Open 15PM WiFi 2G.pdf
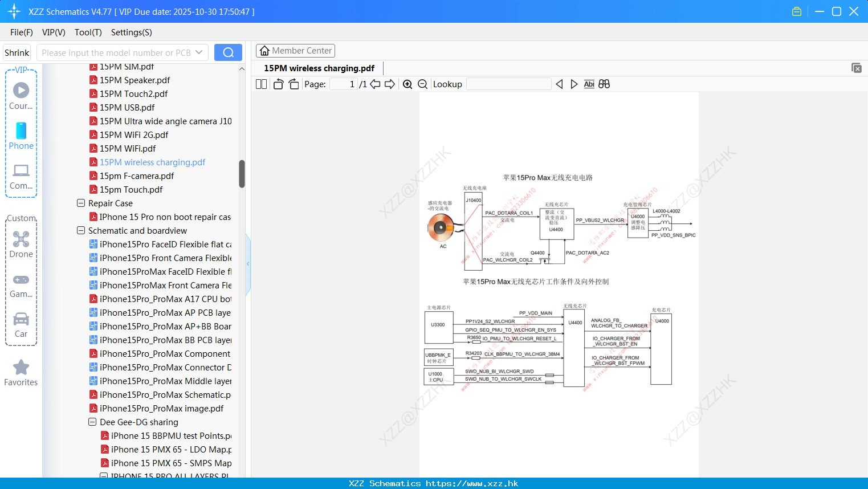 (x=129, y=135)
